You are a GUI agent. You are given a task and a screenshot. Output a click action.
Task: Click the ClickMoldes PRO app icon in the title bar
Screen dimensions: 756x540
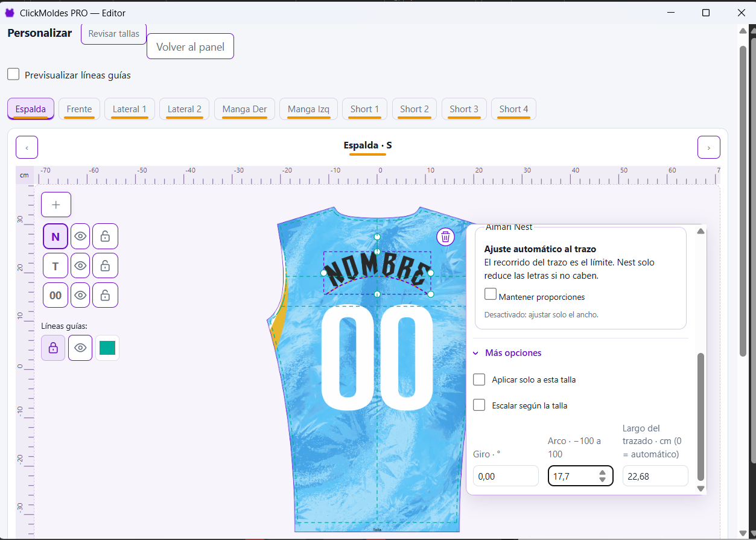pos(9,13)
